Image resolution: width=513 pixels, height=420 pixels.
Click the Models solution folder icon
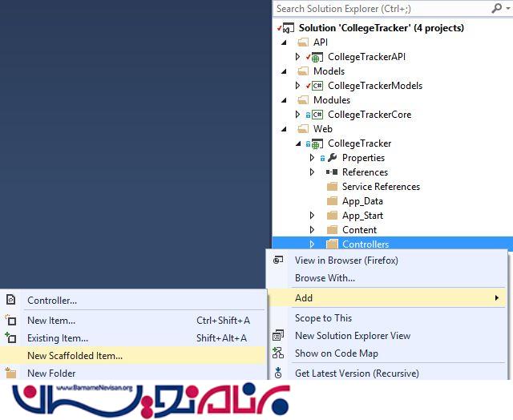tap(303, 71)
